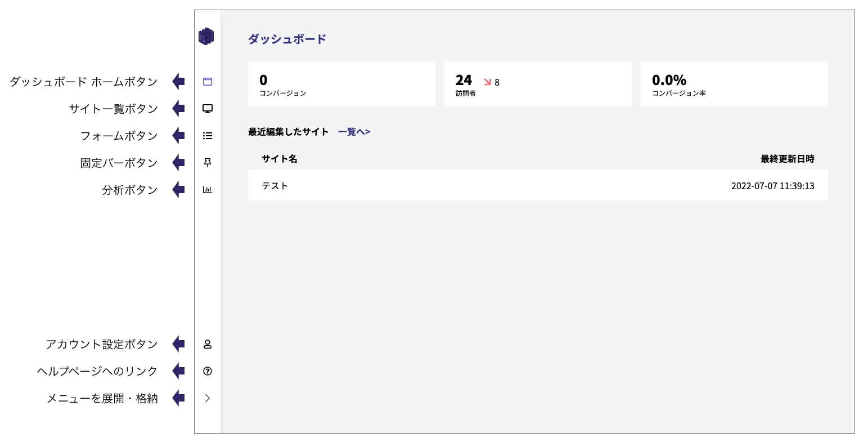Image resolution: width=868 pixels, height=446 pixels.
Task: Click the 訪問者 visitors card
Action: [538, 83]
